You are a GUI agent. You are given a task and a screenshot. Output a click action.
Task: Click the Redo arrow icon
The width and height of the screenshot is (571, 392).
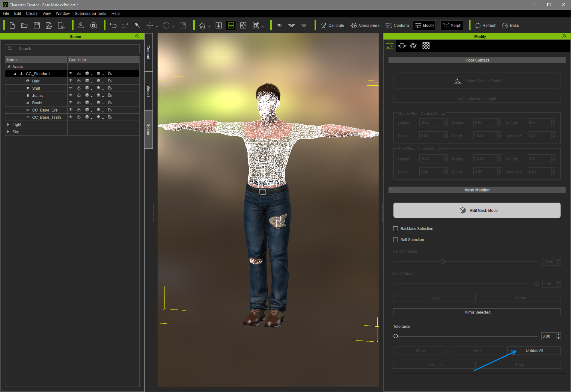click(125, 25)
